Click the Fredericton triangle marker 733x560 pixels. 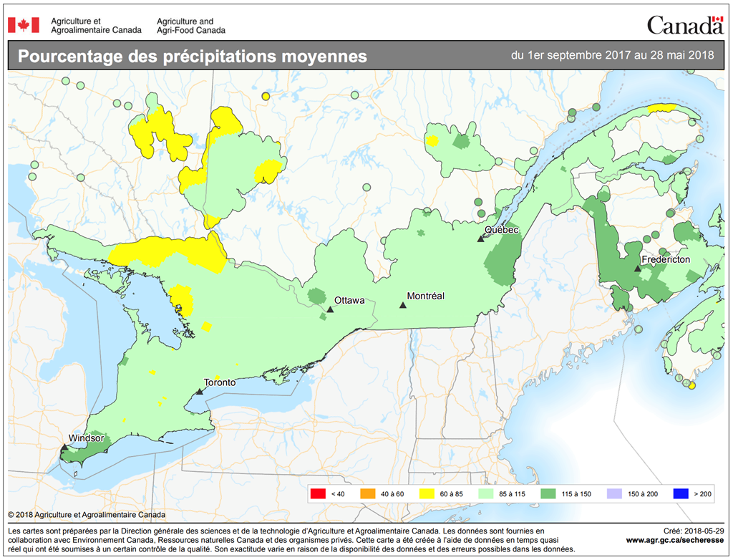point(637,269)
